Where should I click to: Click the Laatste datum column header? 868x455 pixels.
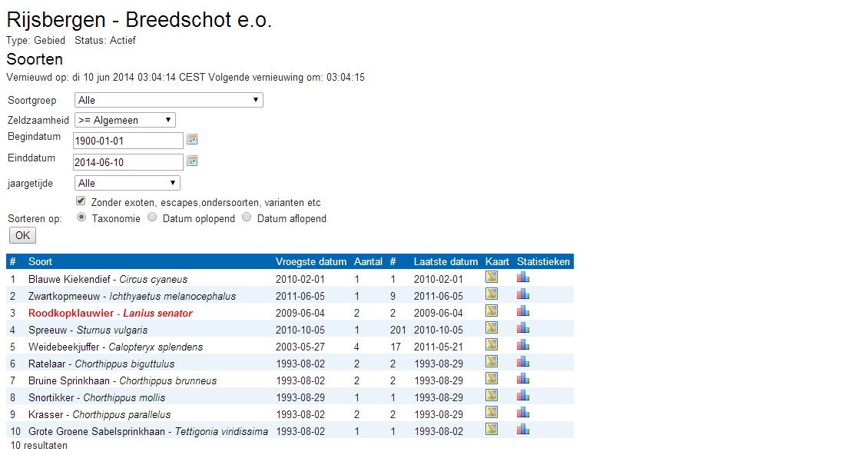pos(446,261)
